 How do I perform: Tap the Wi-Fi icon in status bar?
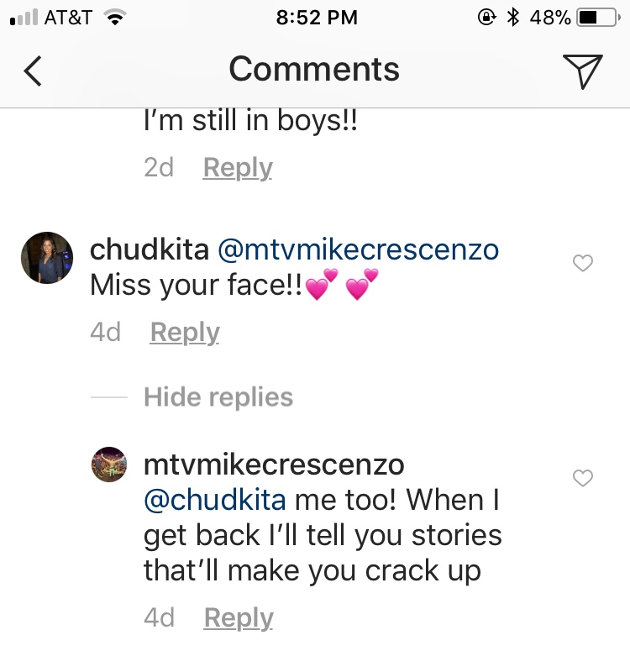click(x=115, y=18)
